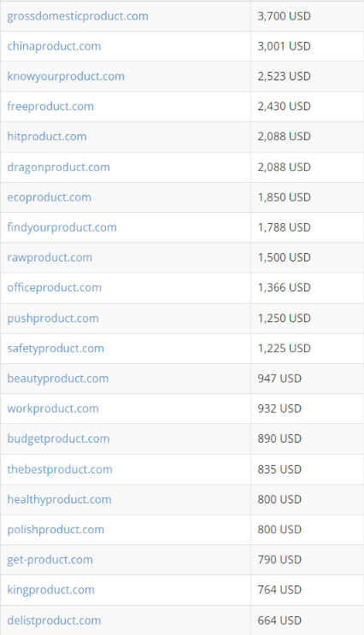Viewport: 364px width, 635px height.
Task: Select beautyproduct.com link
Action: click(x=58, y=379)
